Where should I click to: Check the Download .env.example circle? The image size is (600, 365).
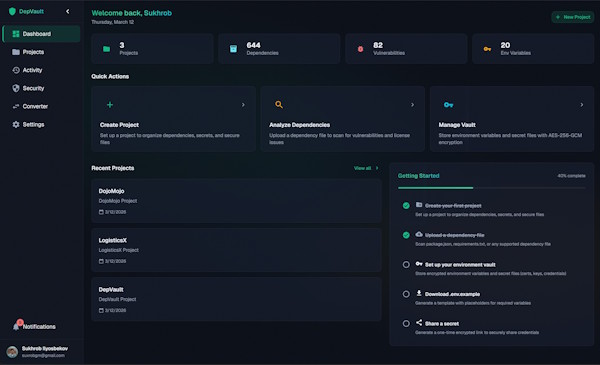(406, 294)
